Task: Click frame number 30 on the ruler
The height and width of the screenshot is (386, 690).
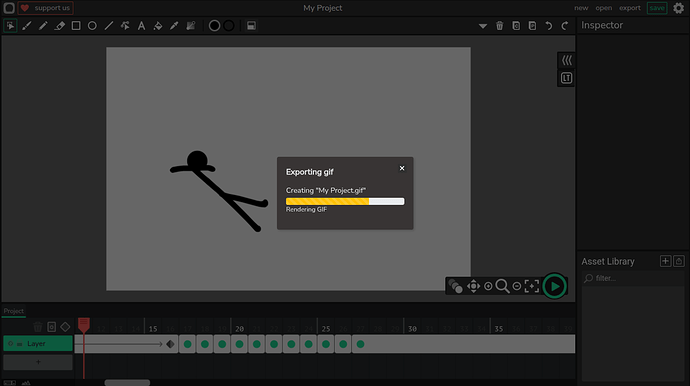Action: point(412,329)
